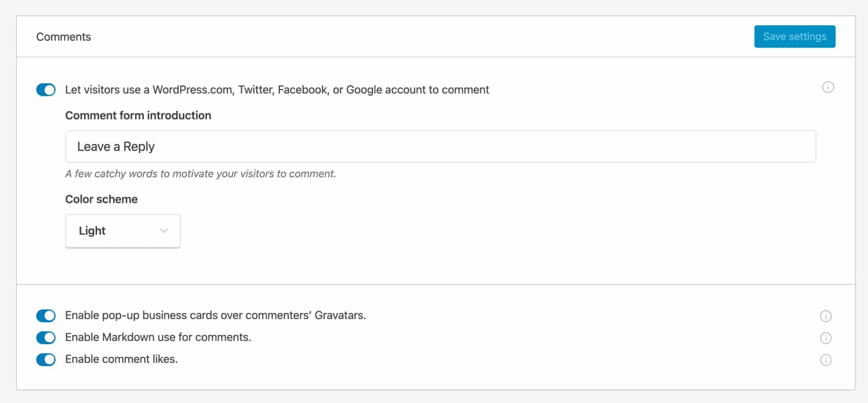The height and width of the screenshot is (403, 868).
Task: Disable social account commenting
Action: (46, 90)
